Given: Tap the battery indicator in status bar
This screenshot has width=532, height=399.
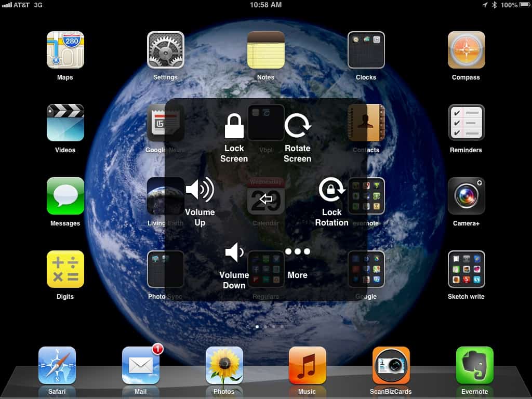Looking at the screenshot, I should coord(525,5).
